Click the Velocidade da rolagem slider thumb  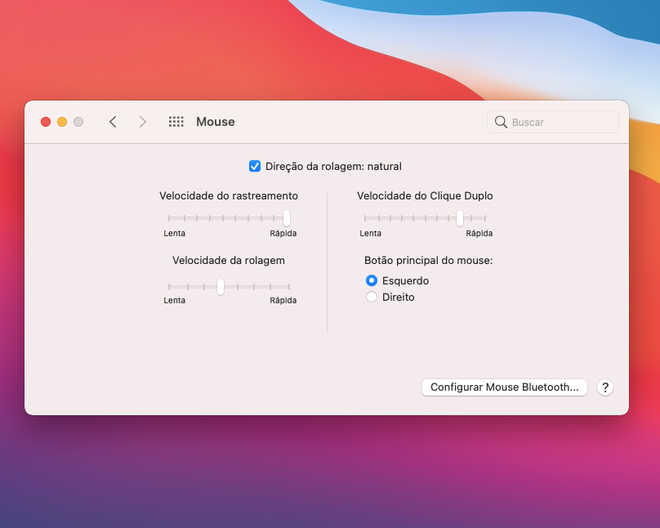pyautogui.click(x=221, y=287)
